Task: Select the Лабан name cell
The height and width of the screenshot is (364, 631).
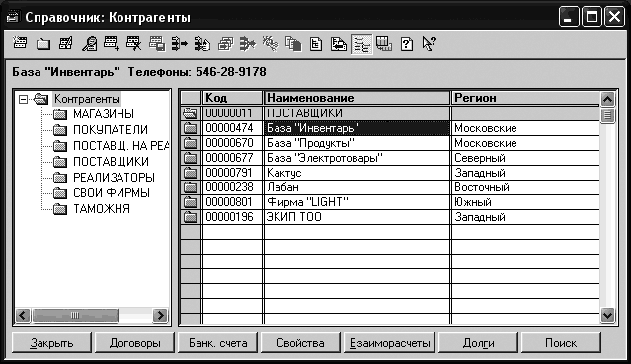Action: [356, 187]
